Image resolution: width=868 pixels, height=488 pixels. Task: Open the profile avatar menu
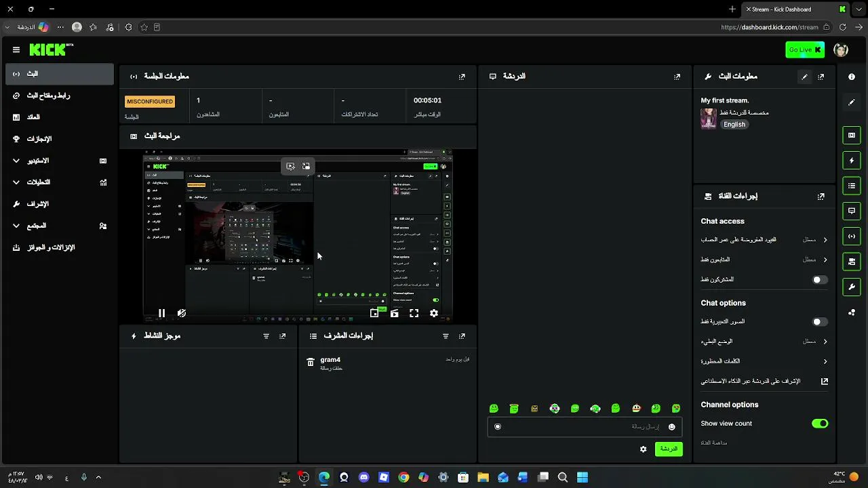(x=841, y=49)
